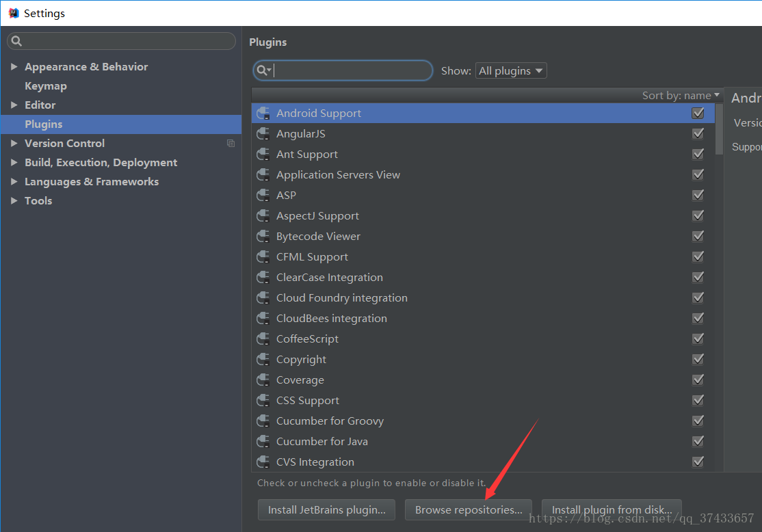The height and width of the screenshot is (532, 762).
Task: Click the project-level icon beside Version Control
Action: point(231,144)
